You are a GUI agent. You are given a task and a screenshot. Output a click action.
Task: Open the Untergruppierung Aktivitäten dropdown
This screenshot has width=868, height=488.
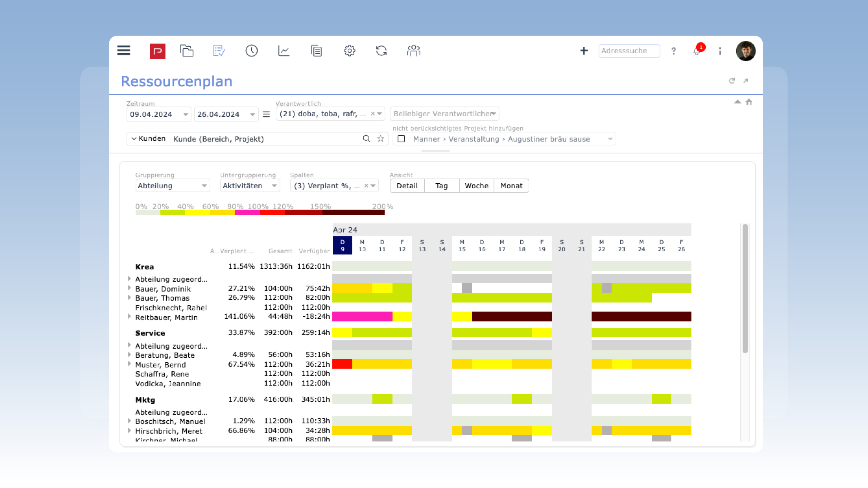tap(250, 186)
